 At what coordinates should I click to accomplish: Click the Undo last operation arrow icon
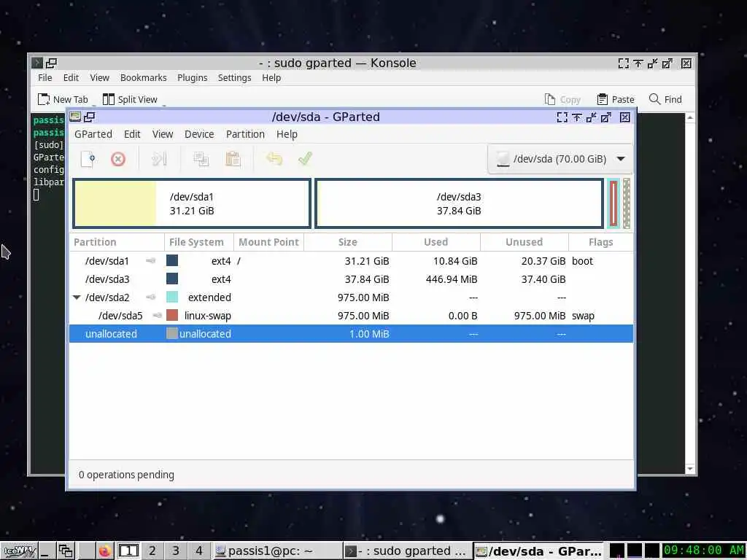[274, 158]
